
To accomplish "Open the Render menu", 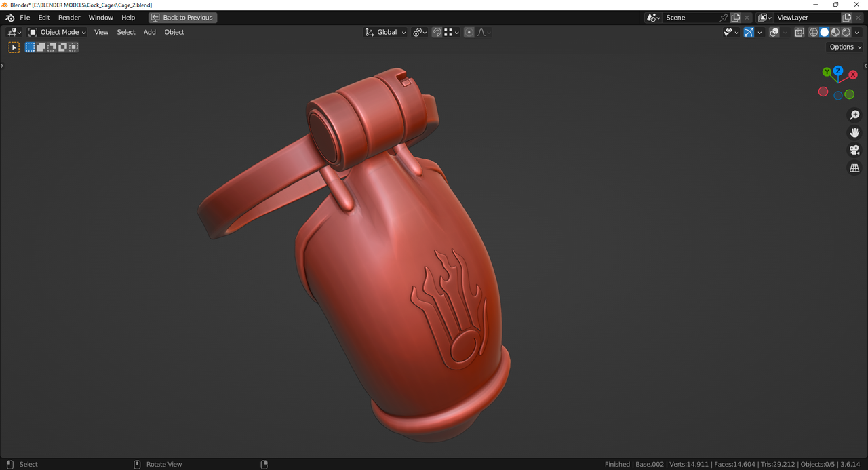I will (69, 18).
